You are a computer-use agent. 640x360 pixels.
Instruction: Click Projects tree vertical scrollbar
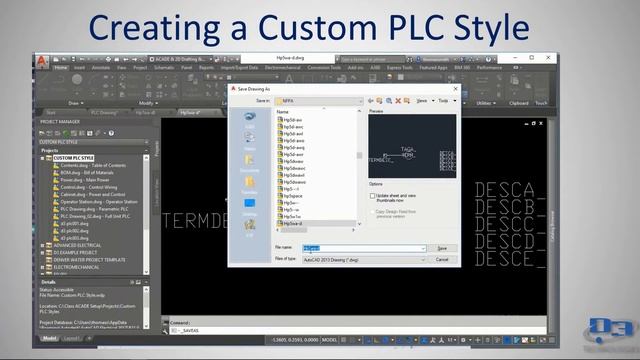146,215
